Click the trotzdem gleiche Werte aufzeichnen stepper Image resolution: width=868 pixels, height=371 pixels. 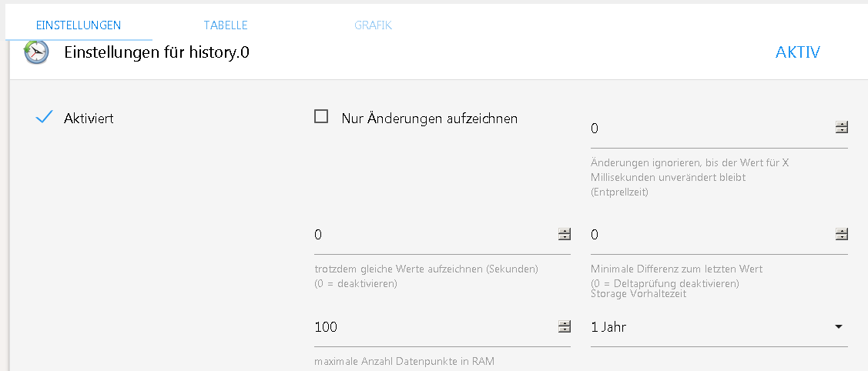[x=564, y=235]
